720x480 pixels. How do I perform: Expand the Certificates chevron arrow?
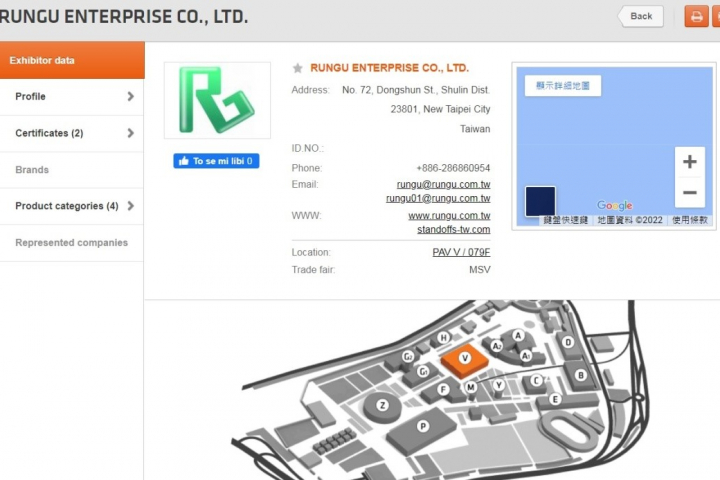pyautogui.click(x=131, y=133)
